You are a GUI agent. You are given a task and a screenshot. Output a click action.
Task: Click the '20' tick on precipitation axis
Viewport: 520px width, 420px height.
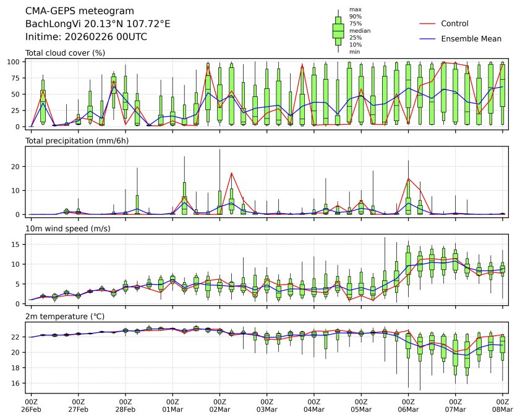click(x=16, y=167)
